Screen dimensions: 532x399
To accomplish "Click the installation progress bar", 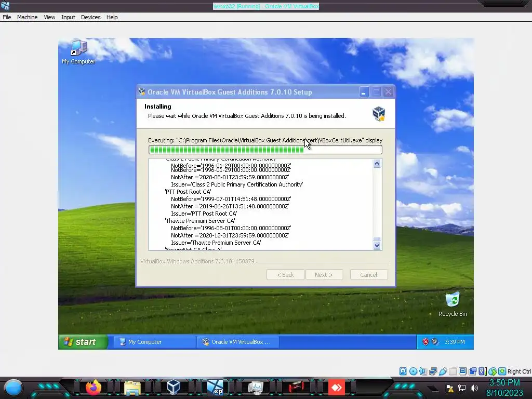I will click(x=265, y=150).
